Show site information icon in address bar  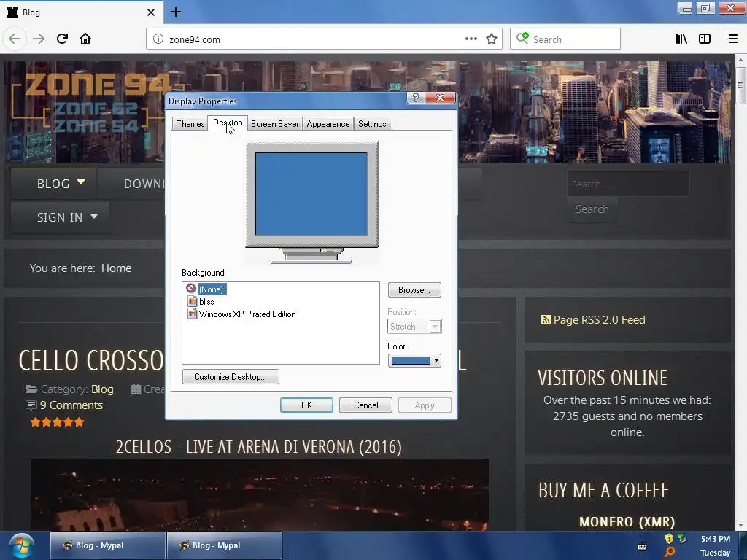[x=158, y=39]
